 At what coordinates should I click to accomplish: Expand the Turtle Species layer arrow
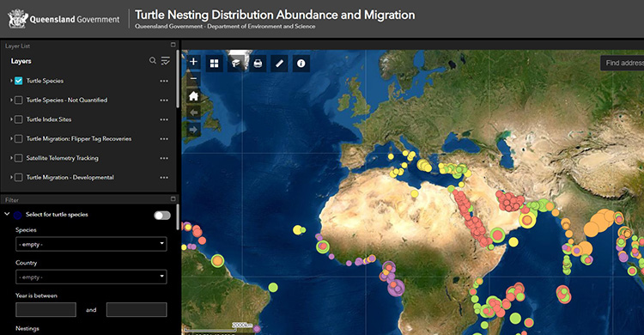[x=11, y=81]
